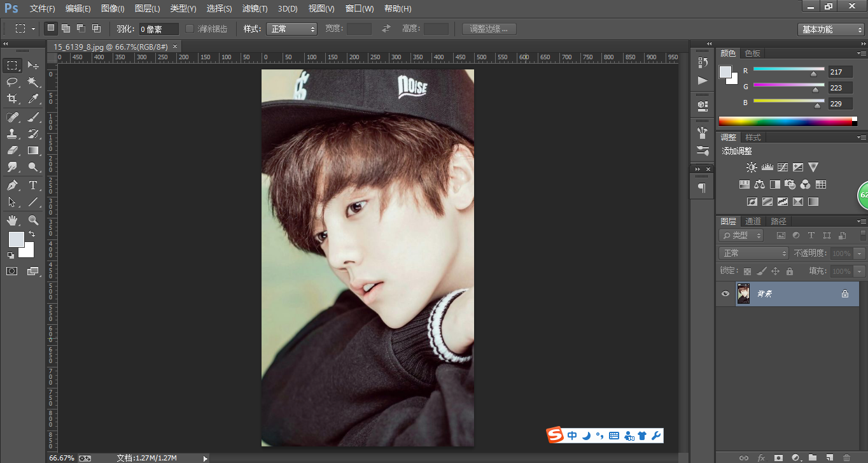Toggle anti-alias checkbox in options bar
This screenshot has width=868, height=463.
[x=190, y=29]
